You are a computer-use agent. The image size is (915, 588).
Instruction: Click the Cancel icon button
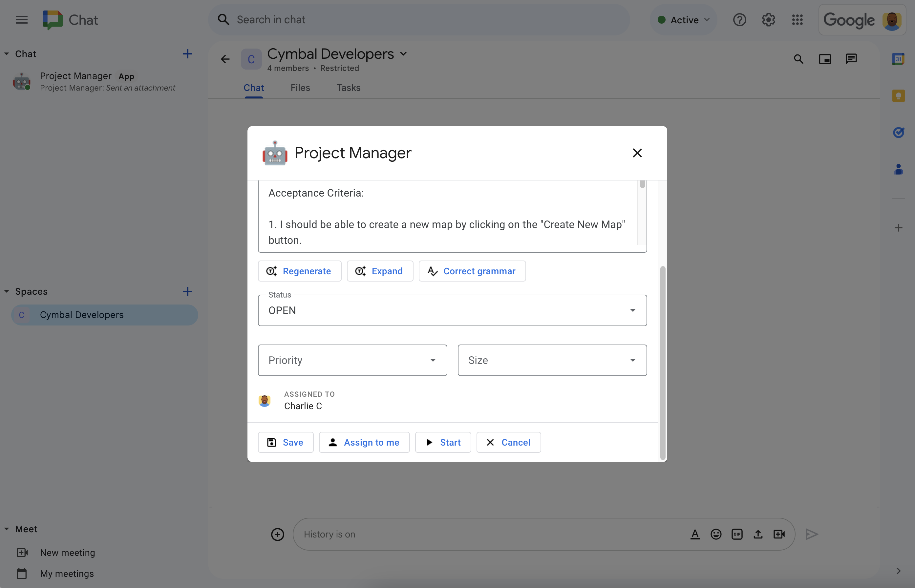[509, 441]
